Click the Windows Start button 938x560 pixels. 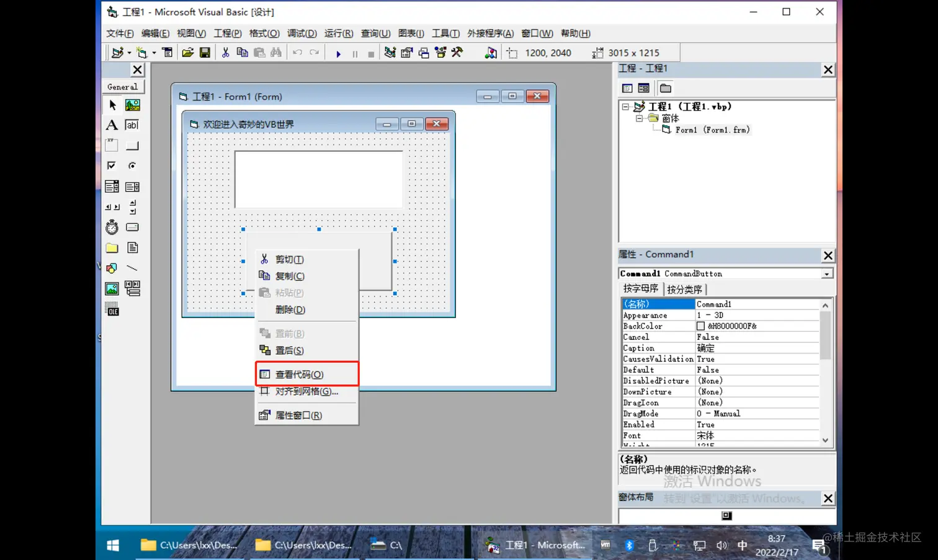point(113,545)
